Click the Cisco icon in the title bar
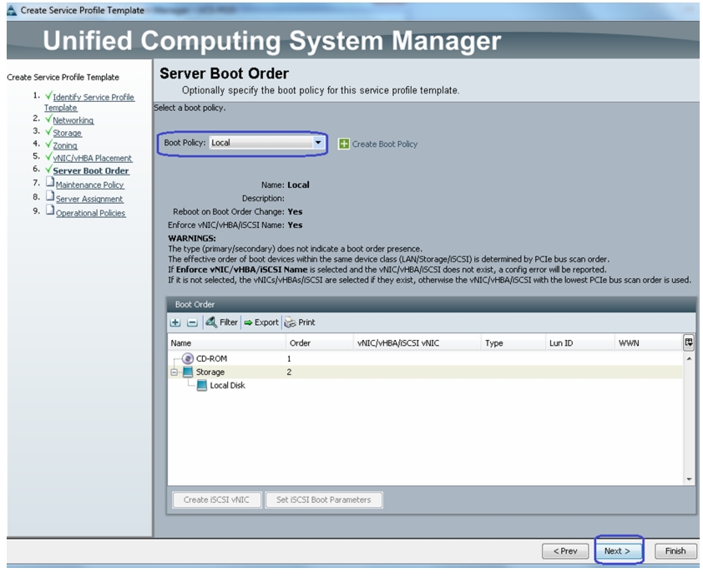The image size is (703, 588). 12,10
